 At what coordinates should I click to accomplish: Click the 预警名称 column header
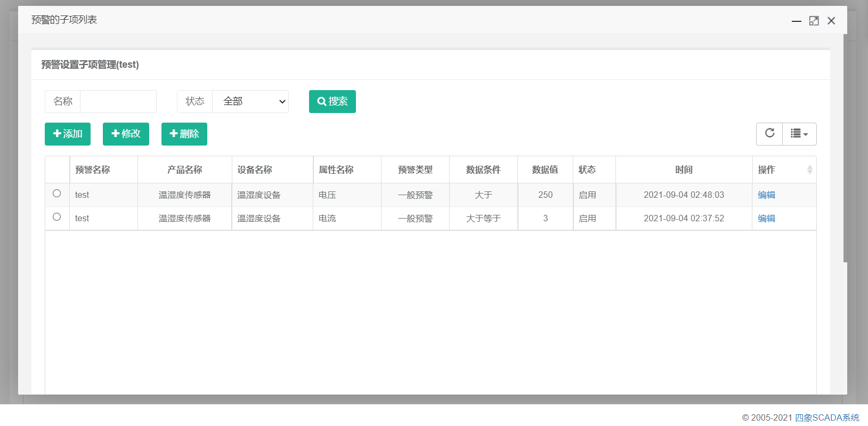(93, 170)
